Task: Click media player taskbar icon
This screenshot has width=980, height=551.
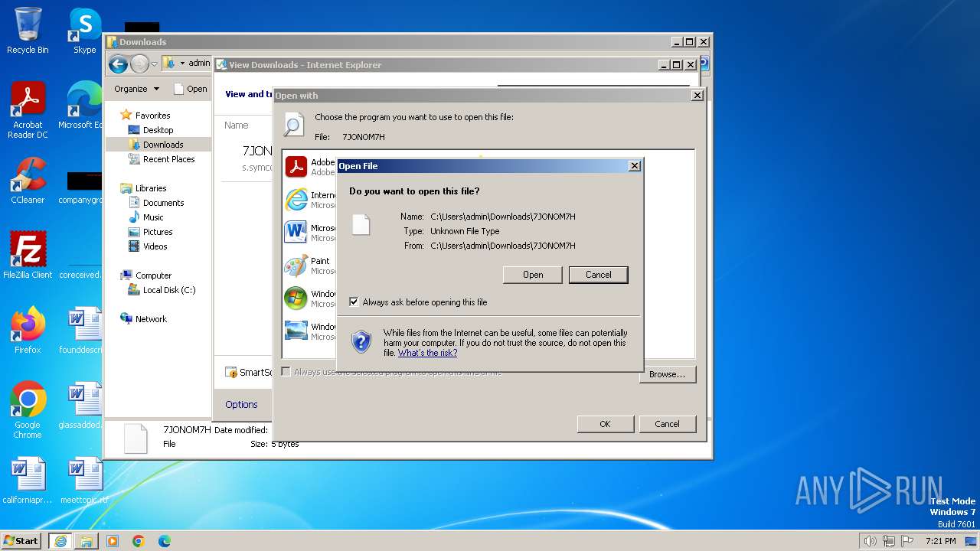Action: pyautogui.click(x=113, y=541)
